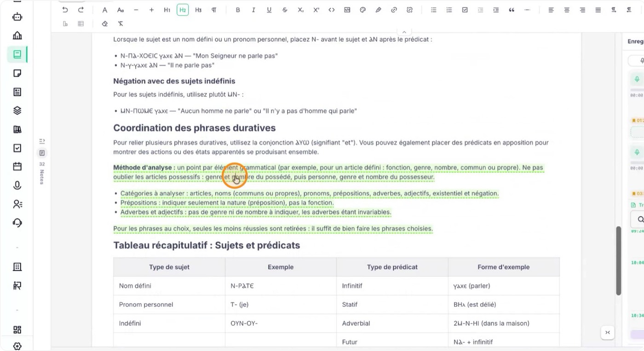This screenshot has height=351, width=644.
Task: Align text to the right
Action: coord(582,10)
